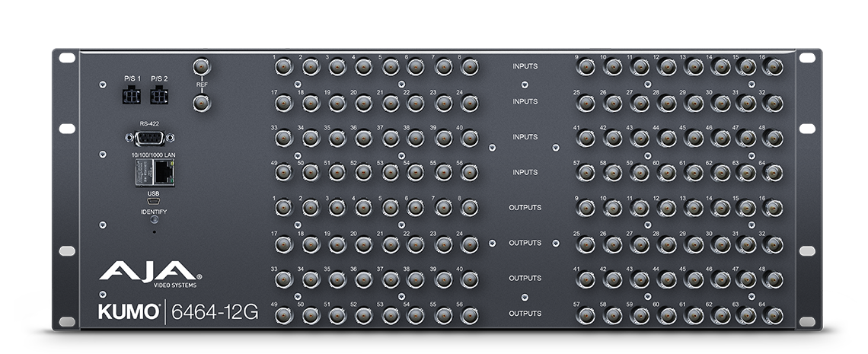Select input BNC connector 8

(x=470, y=68)
